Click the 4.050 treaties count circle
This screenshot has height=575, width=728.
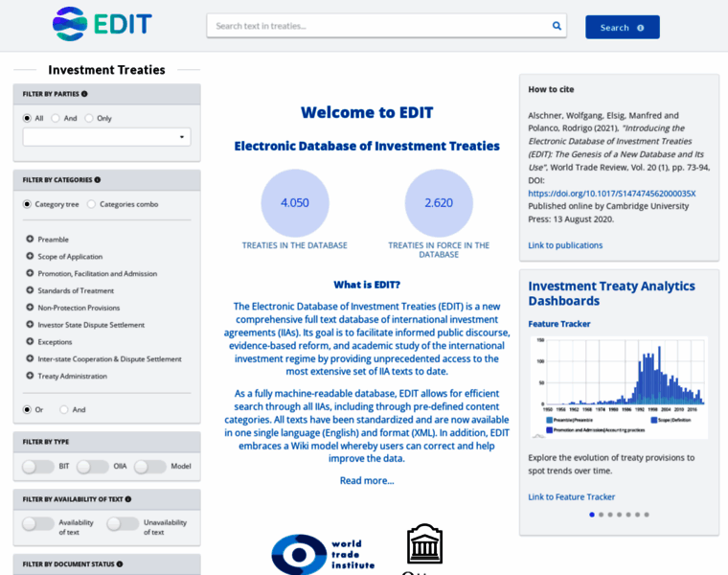click(x=295, y=203)
